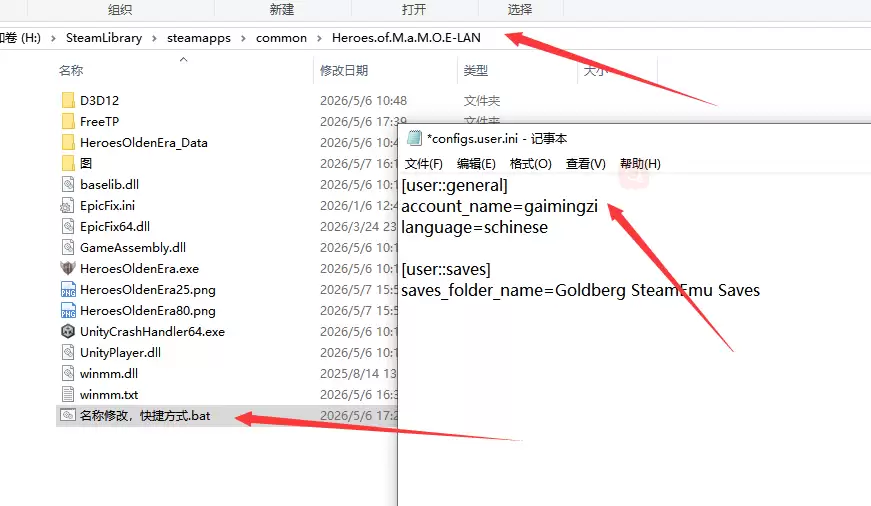Click the winmm.txt text document icon
The image size is (871, 506).
coord(68,394)
